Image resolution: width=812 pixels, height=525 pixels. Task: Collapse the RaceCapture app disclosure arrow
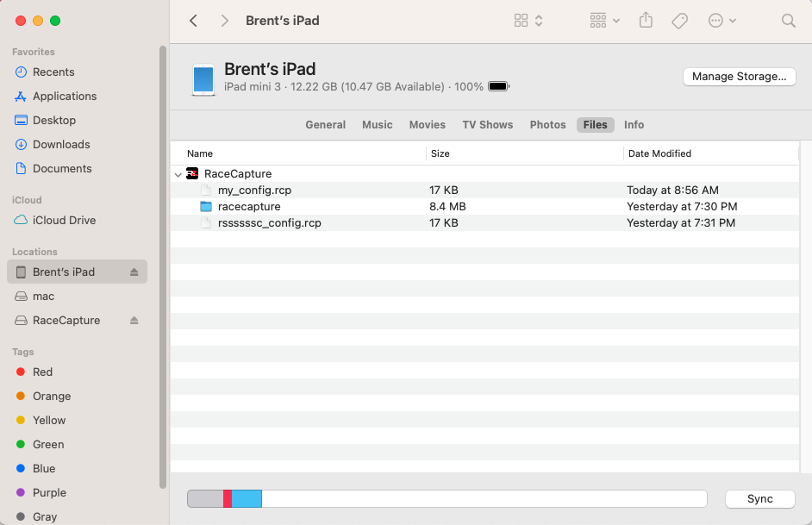(178, 174)
